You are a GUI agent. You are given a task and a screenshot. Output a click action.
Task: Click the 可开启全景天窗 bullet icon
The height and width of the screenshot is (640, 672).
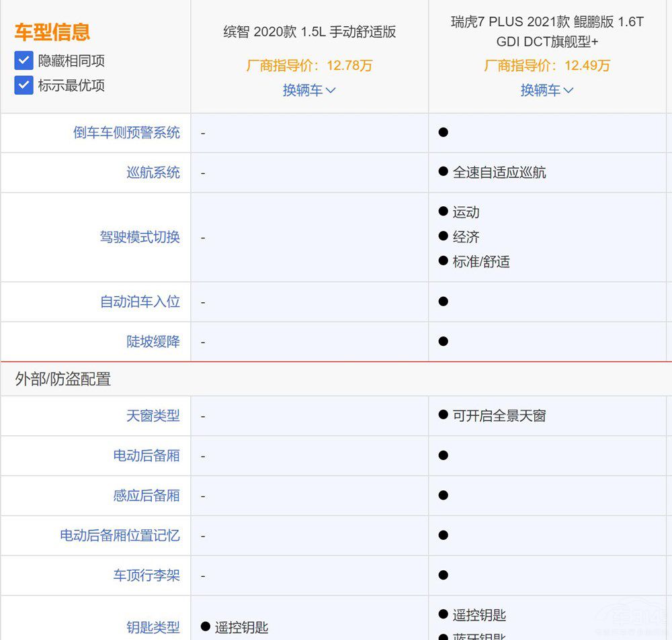(443, 415)
